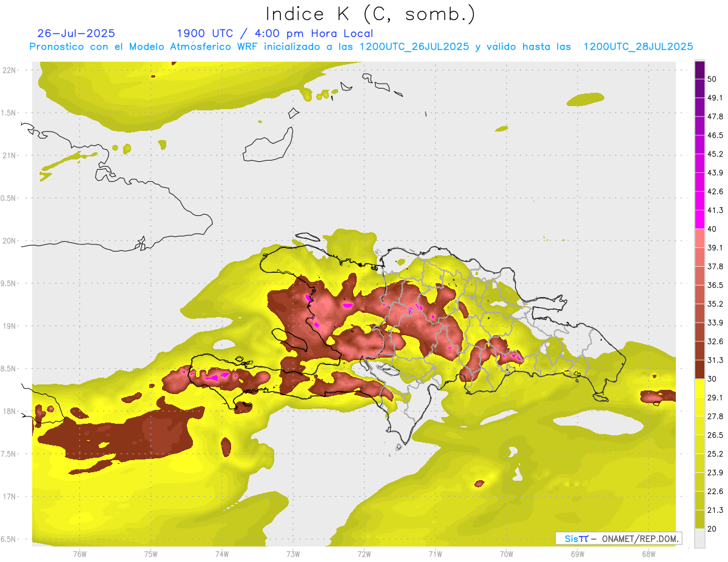Image resolution: width=728 pixels, height=562 pixels.
Task: Click longitude label "73W"
Action: coord(293,554)
